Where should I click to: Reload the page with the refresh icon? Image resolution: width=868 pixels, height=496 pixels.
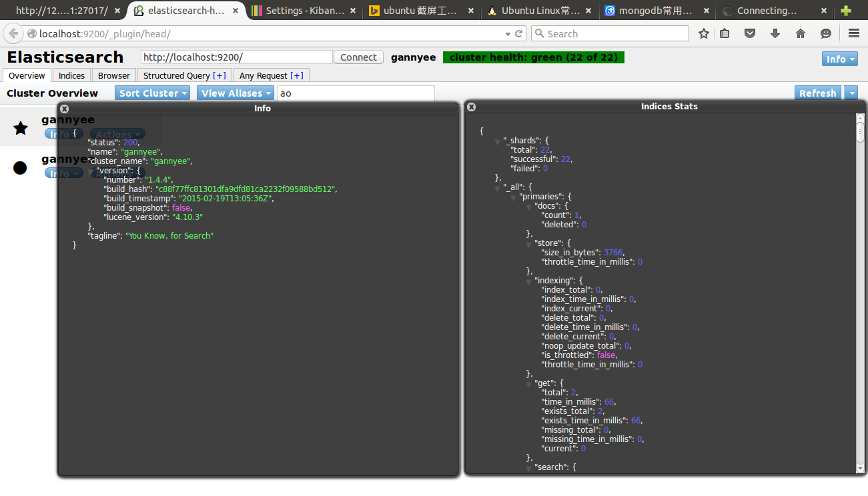click(520, 34)
